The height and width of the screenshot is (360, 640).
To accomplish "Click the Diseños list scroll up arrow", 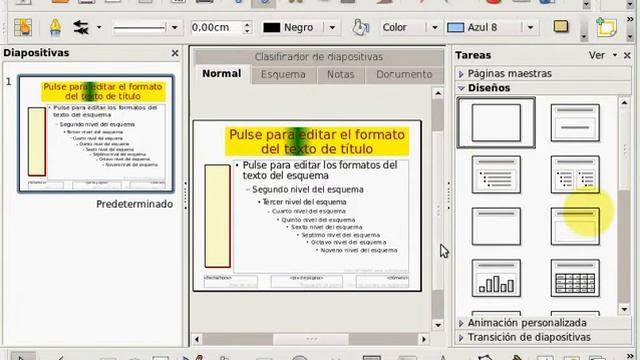I will pos(624,103).
